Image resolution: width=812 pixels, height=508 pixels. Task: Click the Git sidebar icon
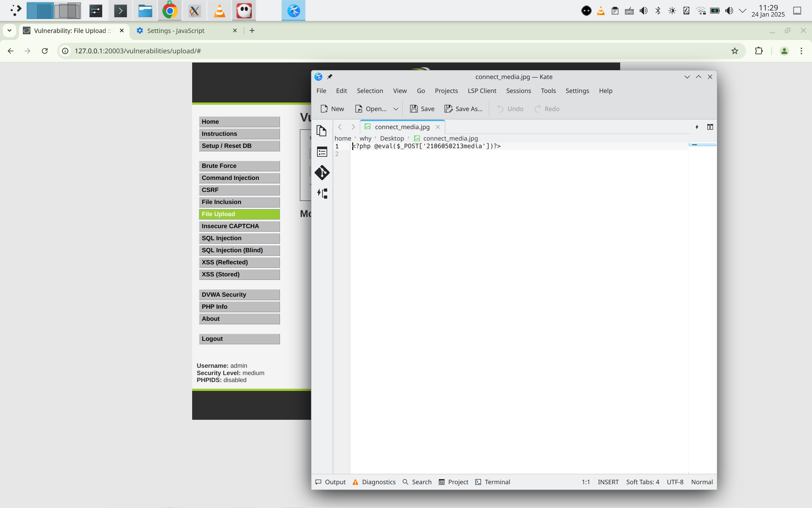[x=322, y=173]
